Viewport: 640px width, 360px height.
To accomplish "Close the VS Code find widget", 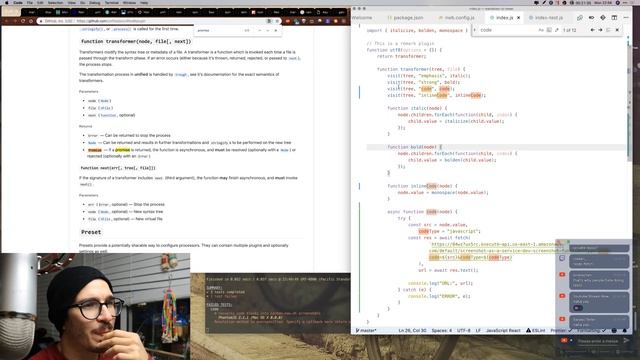I will click(617, 30).
